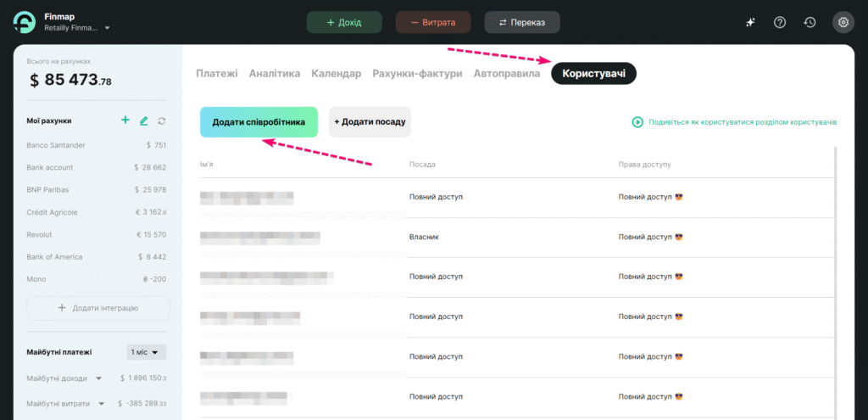This screenshot has width=868, height=420.
Task: Expand the Retailly Finmap company dropdown
Action: click(x=107, y=28)
